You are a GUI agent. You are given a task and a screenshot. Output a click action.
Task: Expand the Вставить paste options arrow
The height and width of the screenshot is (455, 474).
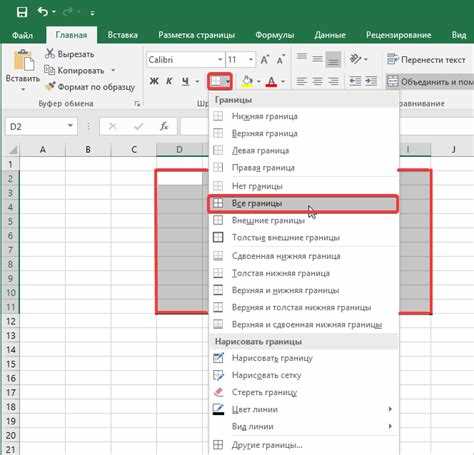pos(23,89)
